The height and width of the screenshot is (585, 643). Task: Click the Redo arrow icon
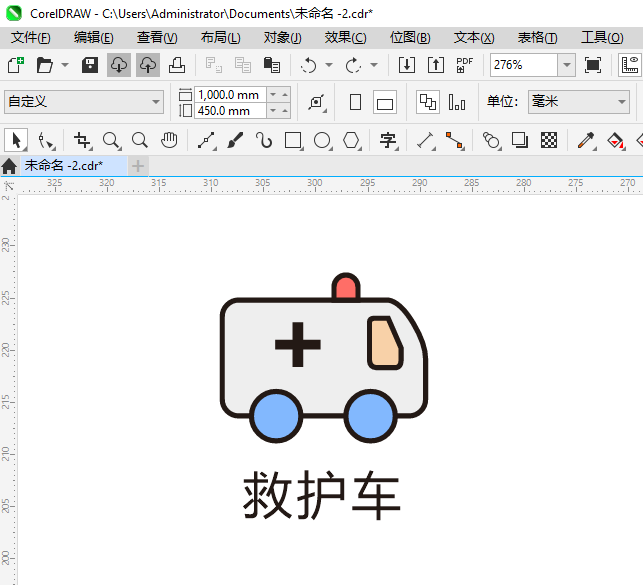tap(353, 65)
